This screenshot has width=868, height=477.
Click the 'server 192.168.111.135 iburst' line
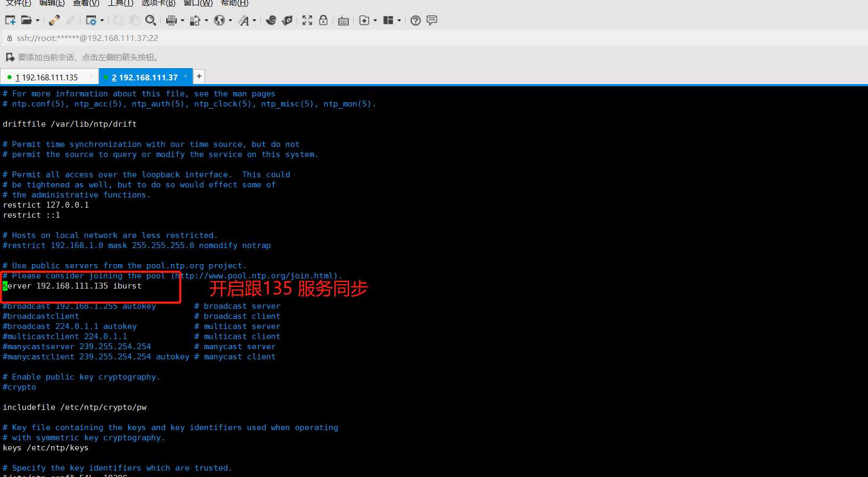coord(72,286)
